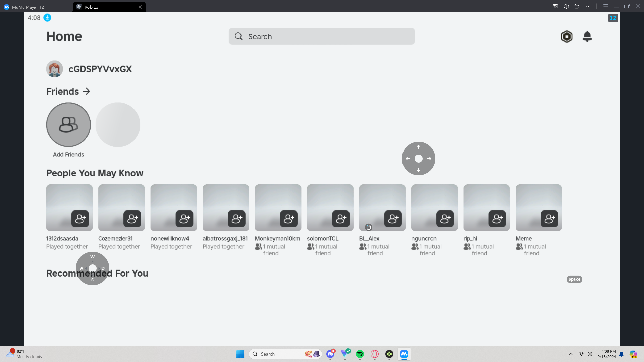Screen dimensions: 644x362
Task: Click the magnifier icon in Roblox search
Action: click(238, 36)
